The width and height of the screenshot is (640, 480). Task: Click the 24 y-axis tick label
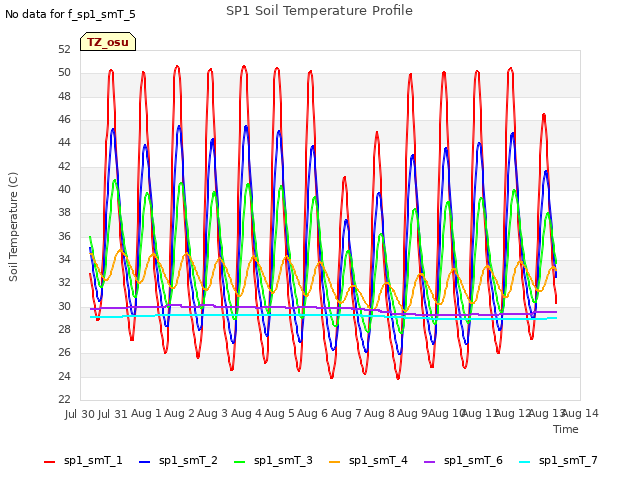coord(64,376)
